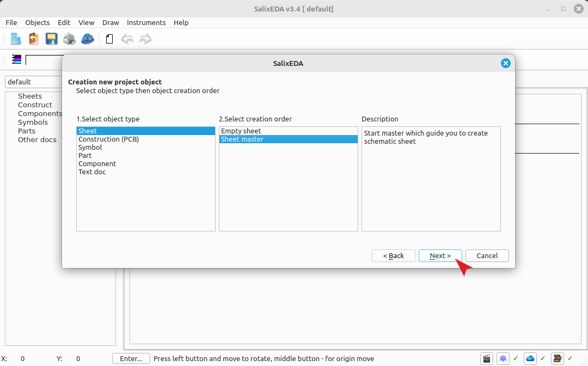Choose Sheet master creation order
This screenshot has width=588, height=366.
coord(289,139)
